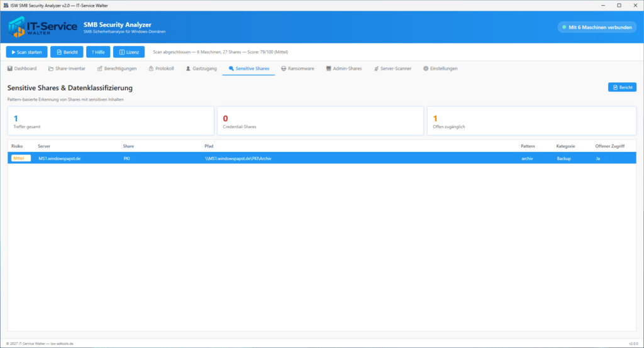Click the isw-adtools.de footer text

click(62, 344)
